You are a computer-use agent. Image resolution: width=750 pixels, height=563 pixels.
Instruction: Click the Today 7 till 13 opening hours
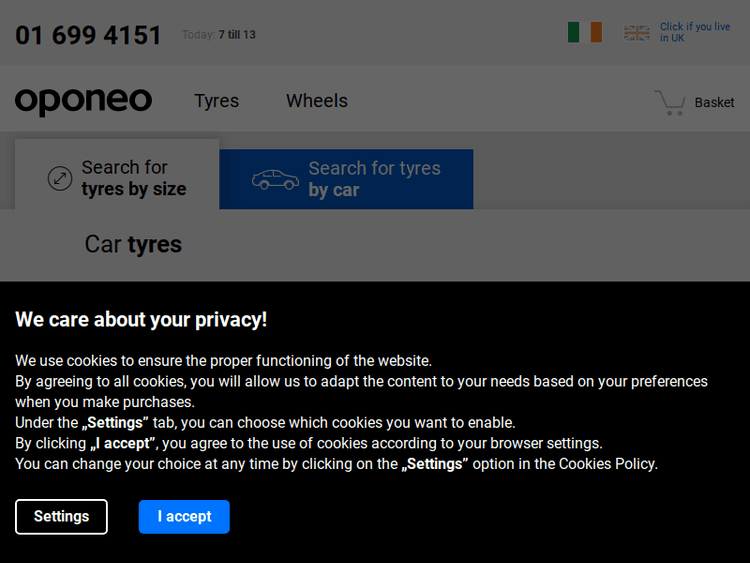pyautogui.click(x=219, y=35)
